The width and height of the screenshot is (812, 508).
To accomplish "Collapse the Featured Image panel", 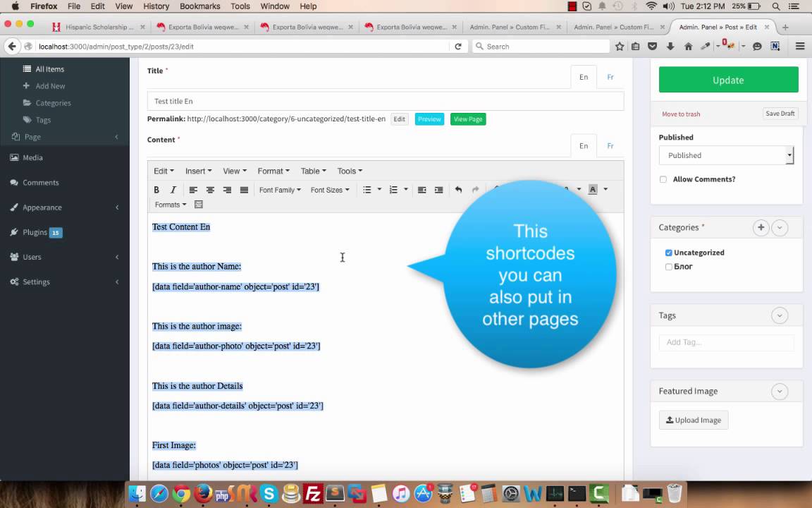I will click(x=780, y=392).
